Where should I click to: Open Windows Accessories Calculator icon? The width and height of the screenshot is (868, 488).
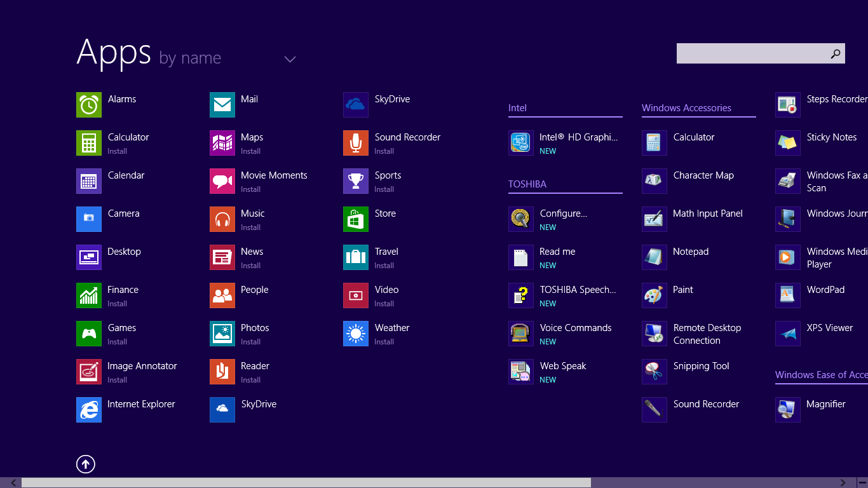(x=654, y=143)
